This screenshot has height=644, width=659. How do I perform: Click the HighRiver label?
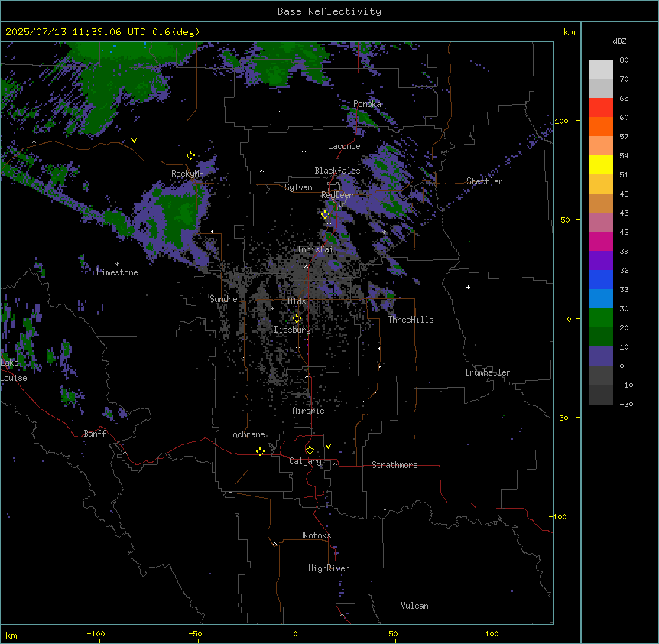[x=329, y=568]
